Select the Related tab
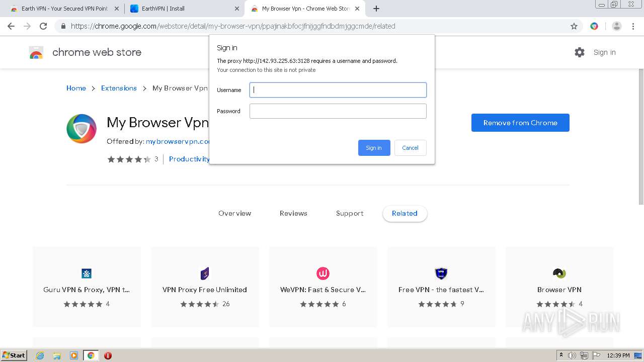The width and height of the screenshot is (644, 362). point(405,213)
